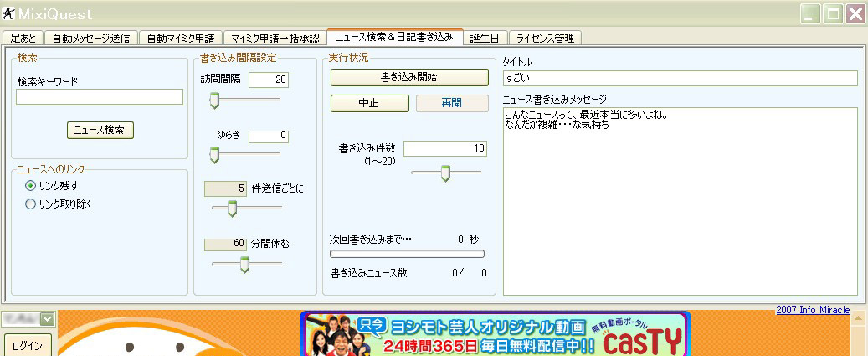The image size is (868, 356).
Task: Click the 訪問間隔 slider thumb
Action: tap(213, 101)
